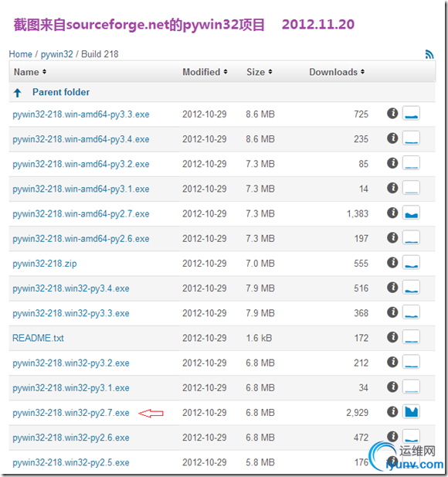The width and height of the screenshot is (448, 477).
Task: Download pywin32-218.win-amd64-py2.7.exe
Action: 81,214
